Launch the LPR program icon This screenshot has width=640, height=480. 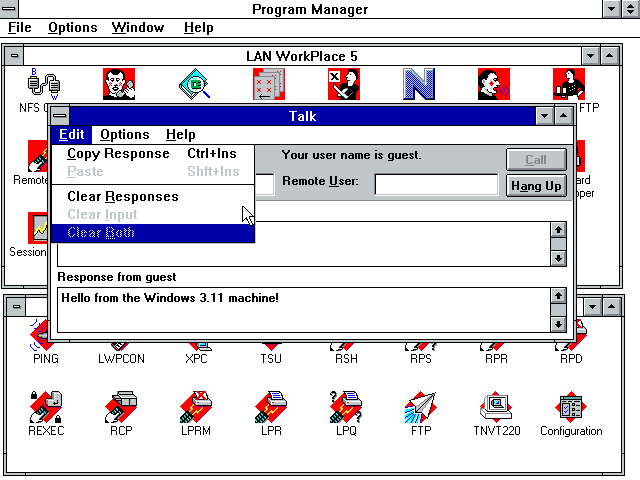[x=271, y=407]
